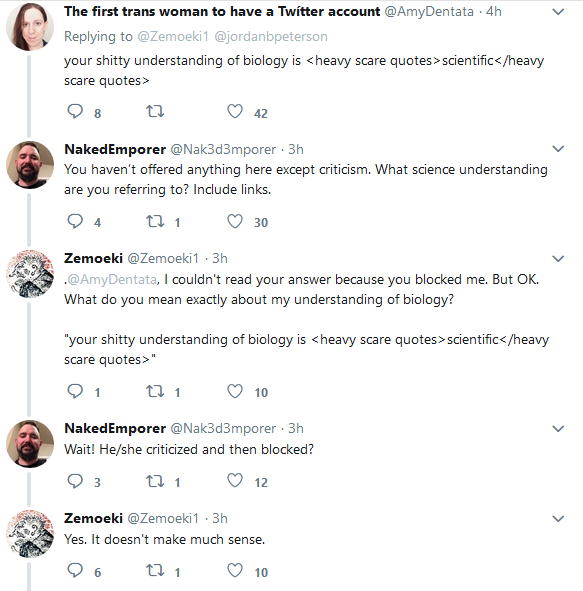Like the tweet with 42 likes
This screenshot has width=583, height=591.
tap(235, 112)
